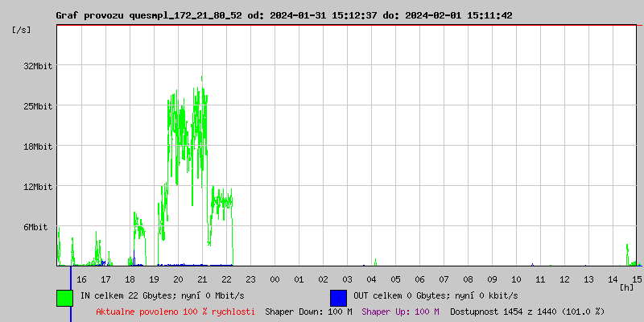Image resolution: width=644 pixels, height=322 pixels.
Task: Click the green IN legend swatch
Action: pos(64,297)
